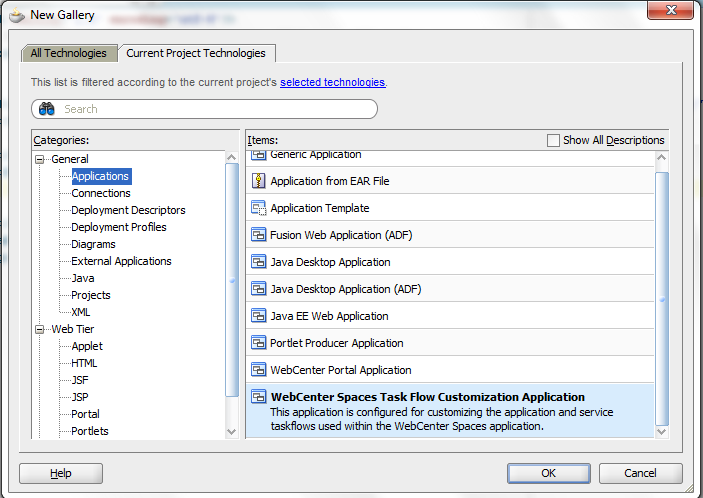Screen dimensions: 703x498
Task: Click the Items list scroll up arrow
Action: coord(661,157)
